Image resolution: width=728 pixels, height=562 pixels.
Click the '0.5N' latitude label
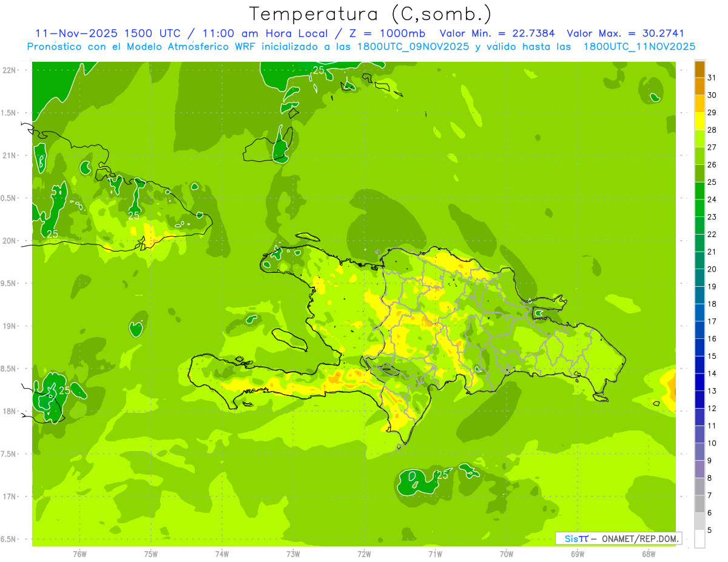pos(9,198)
